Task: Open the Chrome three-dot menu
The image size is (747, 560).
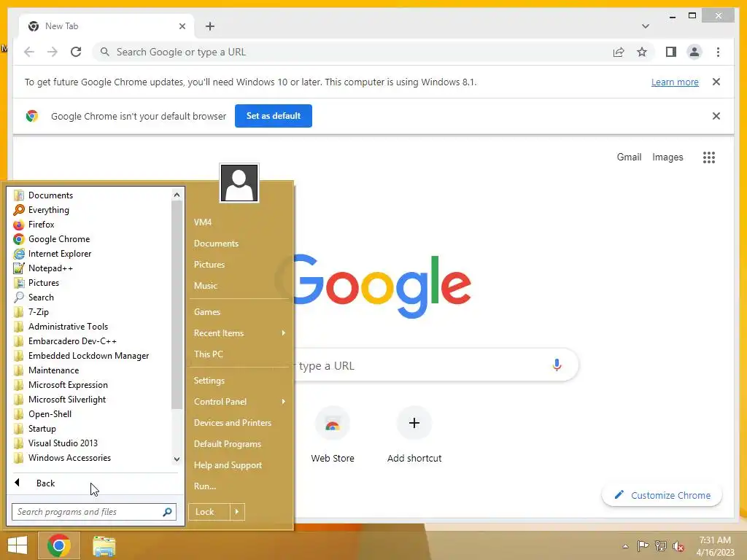Action: 718,52
